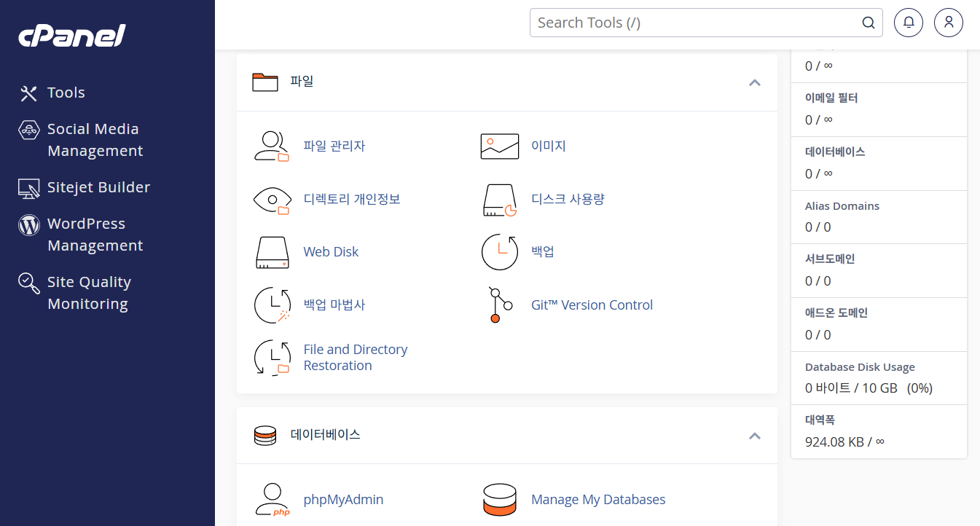Screen dimensions: 980x526
Task: Open the Manage My Databases link
Action: pos(598,500)
